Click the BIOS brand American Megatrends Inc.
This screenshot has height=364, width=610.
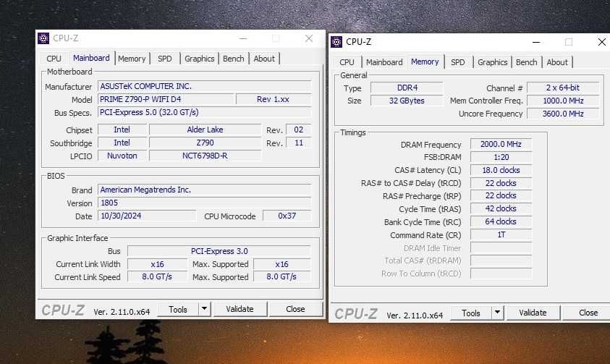204,190
